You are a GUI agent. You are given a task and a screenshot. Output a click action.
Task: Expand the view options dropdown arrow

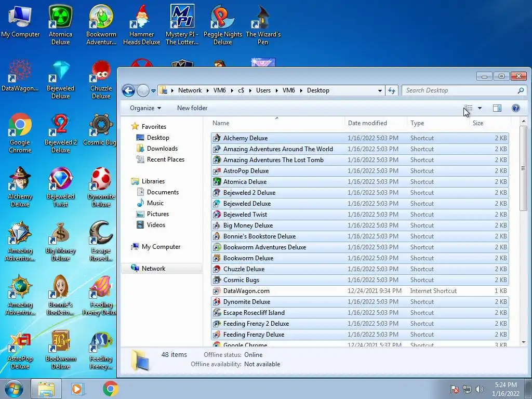(x=480, y=108)
